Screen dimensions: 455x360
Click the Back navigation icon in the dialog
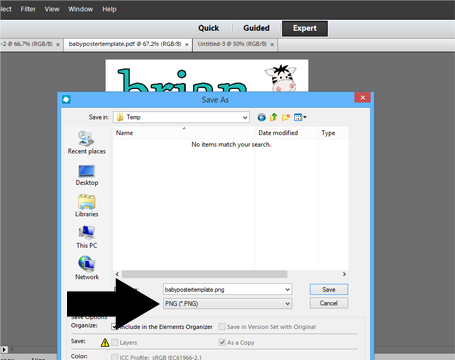pyautogui.click(x=262, y=117)
